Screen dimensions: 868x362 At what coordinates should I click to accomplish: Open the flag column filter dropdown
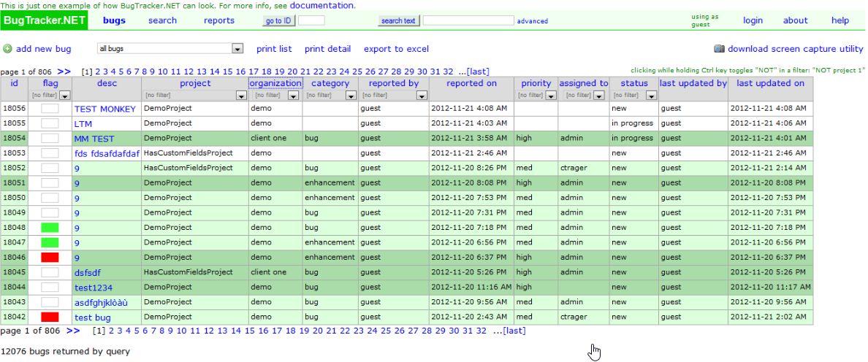tap(65, 96)
